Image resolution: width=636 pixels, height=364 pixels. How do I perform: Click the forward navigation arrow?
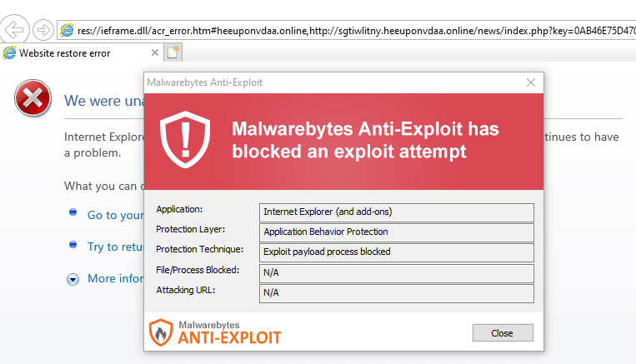(43, 31)
